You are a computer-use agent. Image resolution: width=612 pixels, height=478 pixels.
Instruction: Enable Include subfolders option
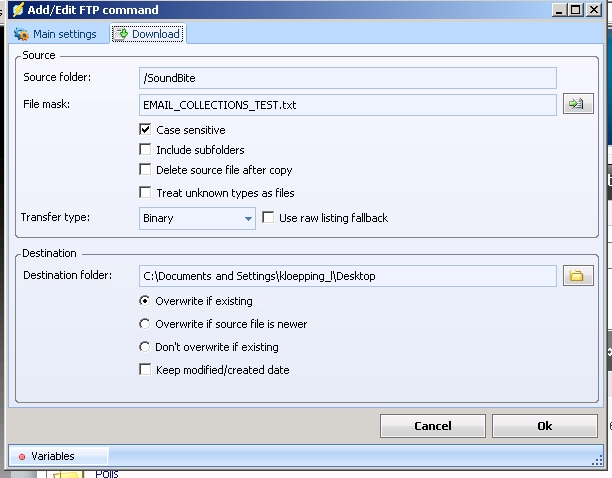(x=146, y=150)
